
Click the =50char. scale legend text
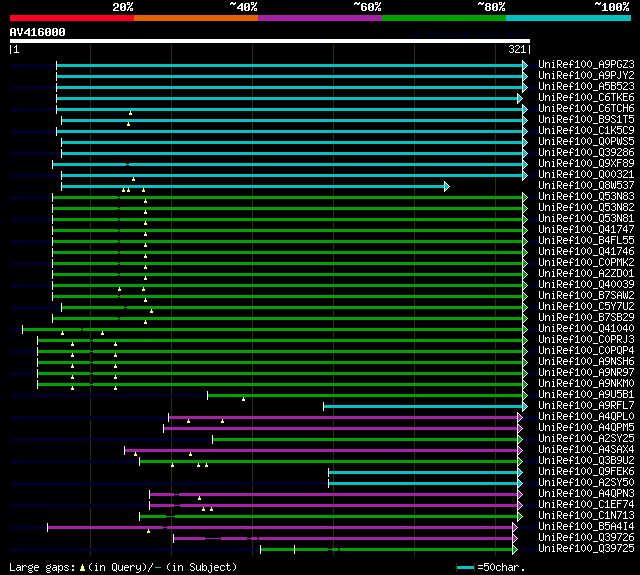point(501,567)
